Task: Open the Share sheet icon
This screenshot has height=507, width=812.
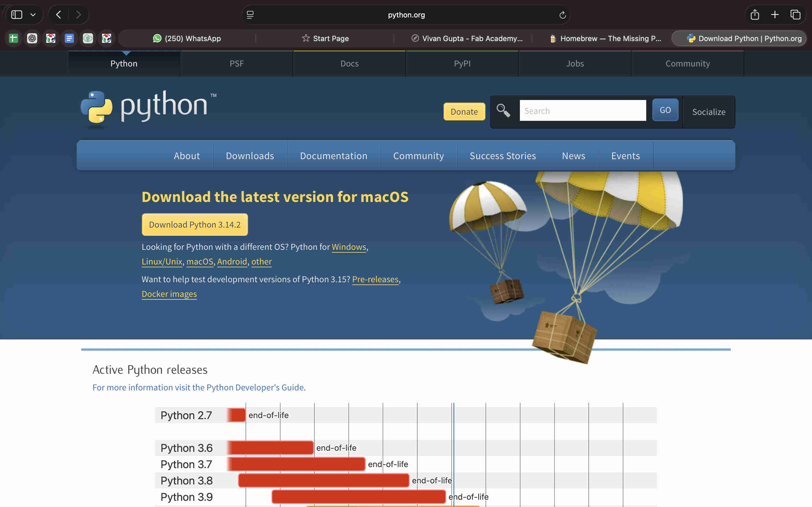Action: 754,15
